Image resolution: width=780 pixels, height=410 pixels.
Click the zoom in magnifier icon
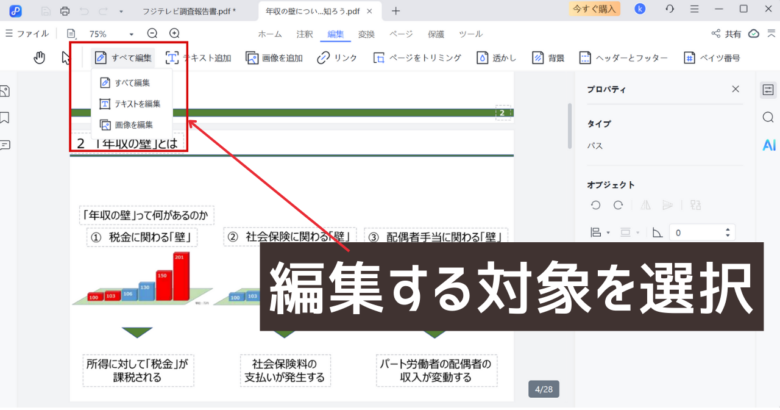pos(174,34)
